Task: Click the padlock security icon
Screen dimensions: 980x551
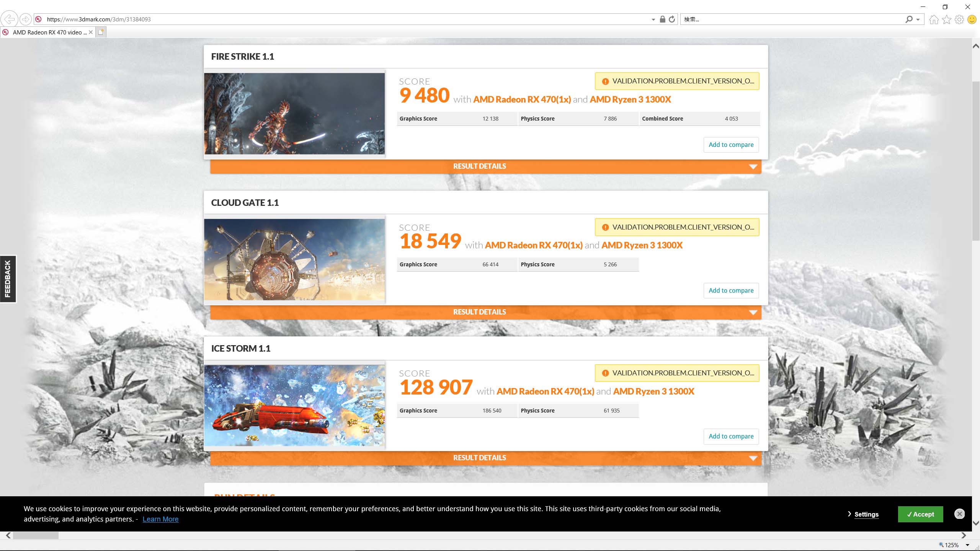Action: click(x=663, y=19)
